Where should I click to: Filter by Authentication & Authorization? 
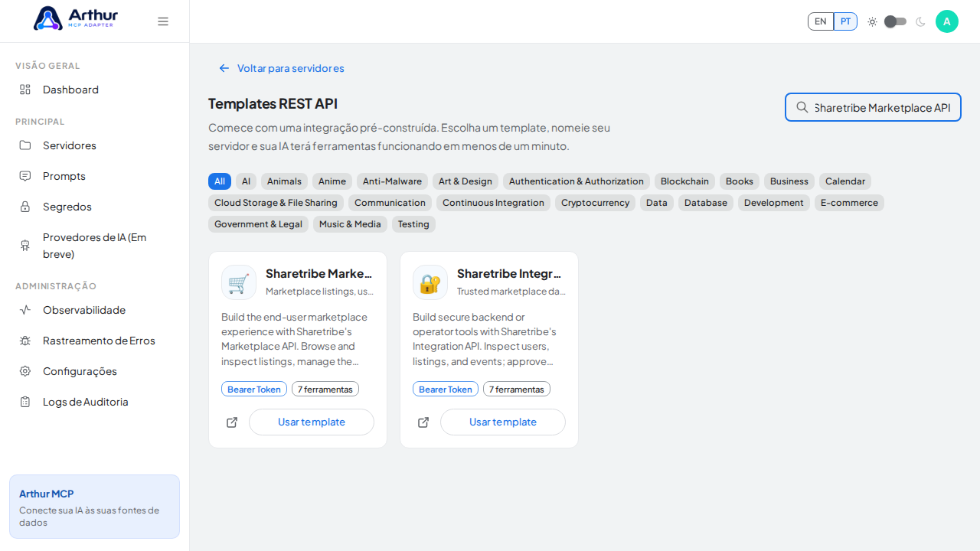[577, 181]
